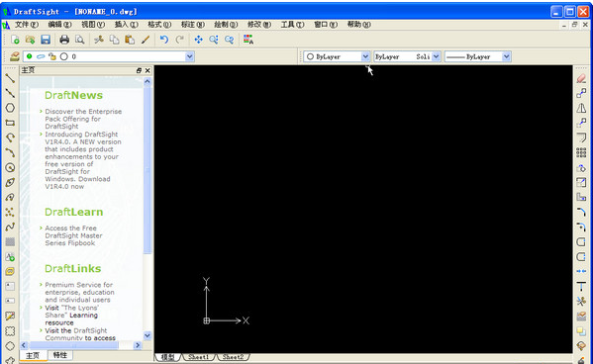Select the Mirror tool in right toolbar
593x364 pixels.
click(x=581, y=108)
